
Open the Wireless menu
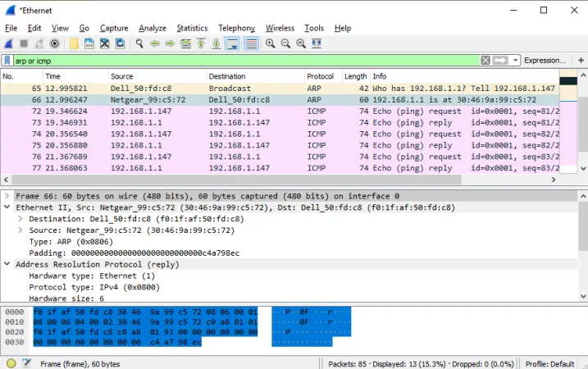280,28
